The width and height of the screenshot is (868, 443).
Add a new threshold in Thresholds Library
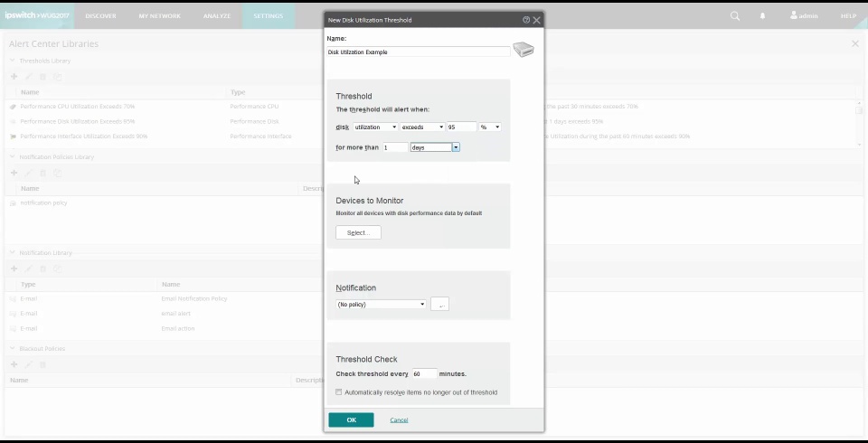[14, 77]
